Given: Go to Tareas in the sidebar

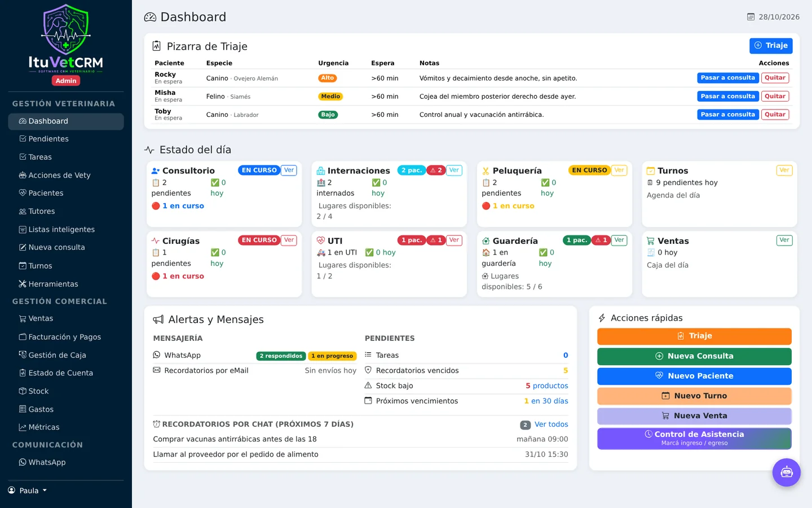Looking at the screenshot, I should 66,157.
